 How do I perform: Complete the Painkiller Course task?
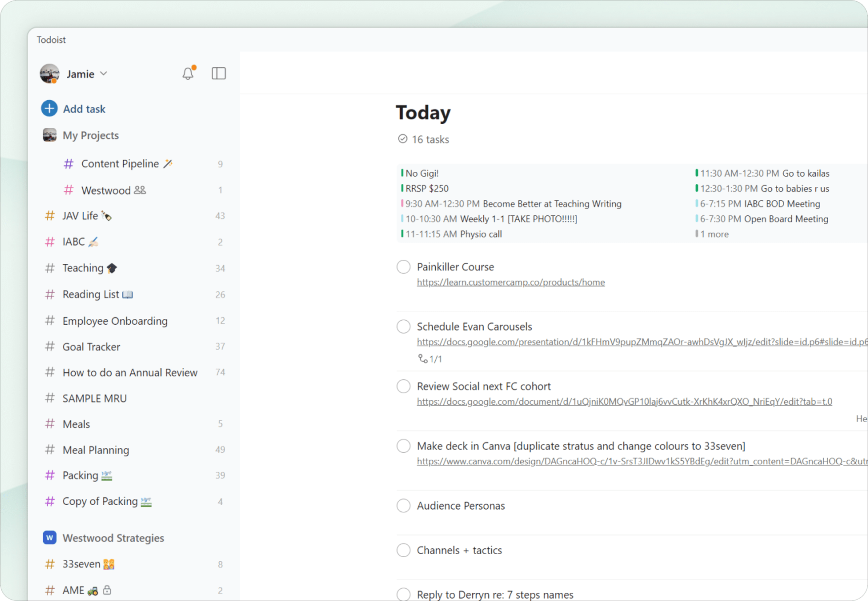pos(403,267)
